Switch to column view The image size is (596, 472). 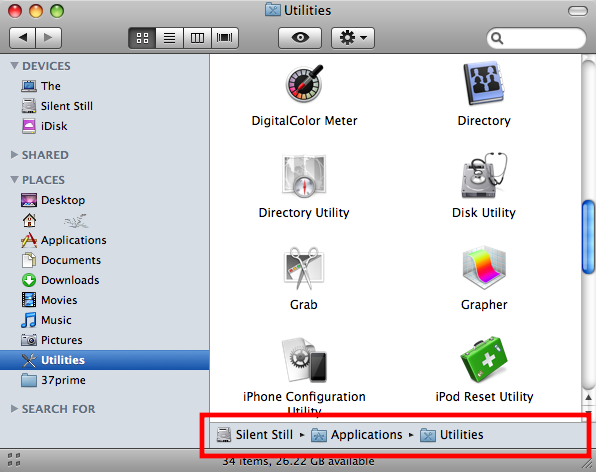(x=197, y=38)
